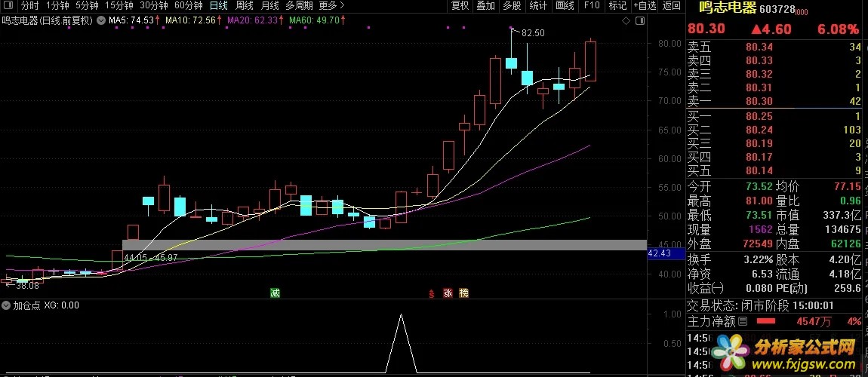Click the MA10: 72.56 indicator label
The image size is (868, 377).
[x=192, y=20]
